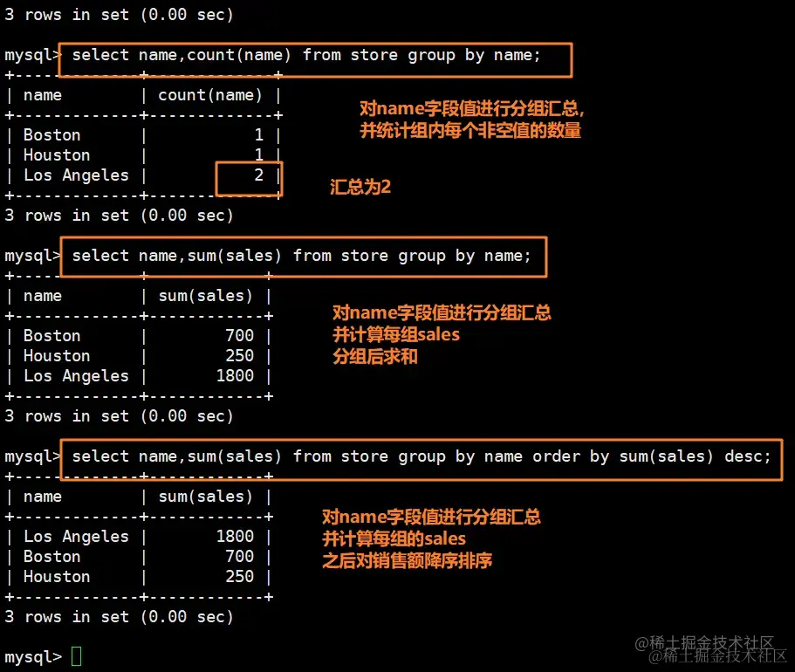Click the sum value 700 in the second table
Viewport: 795px width, 672px height.
[x=239, y=335]
